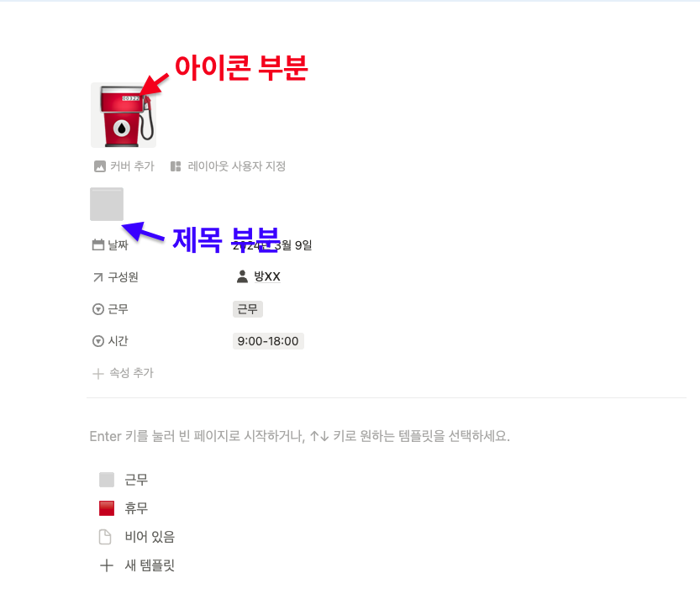The height and width of the screenshot is (615, 700).
Task: Click the blank page icon for 비어 있음
Action: tap(105, 537)
